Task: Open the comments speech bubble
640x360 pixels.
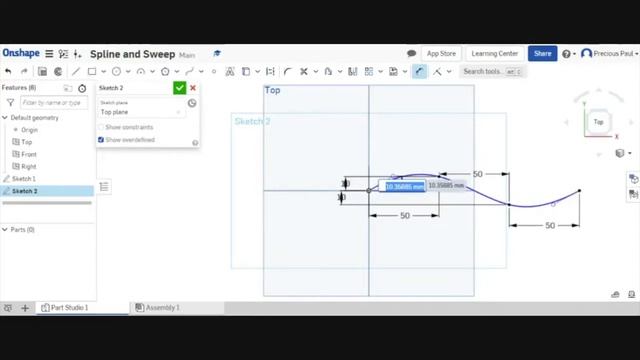Action: tap(411, 53)
